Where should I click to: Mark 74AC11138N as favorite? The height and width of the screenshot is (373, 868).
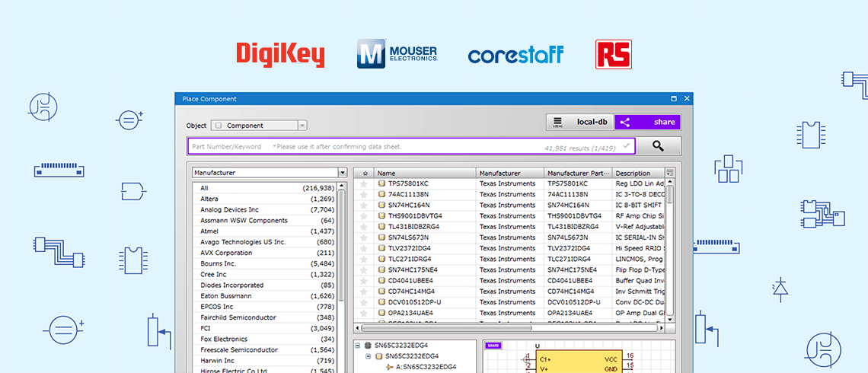click(364, 194)
